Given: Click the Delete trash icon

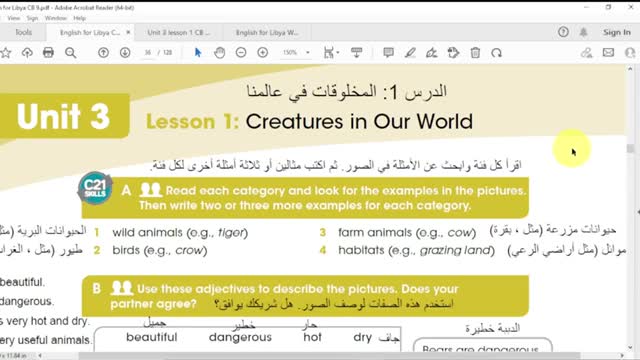Looking at the screenshot, I should point(475,53).
